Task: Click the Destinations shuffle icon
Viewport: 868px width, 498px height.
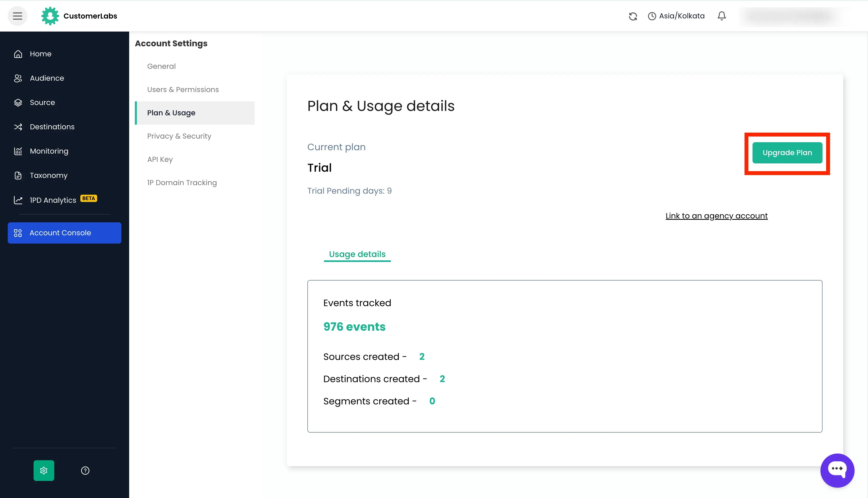Action: [18, 127]
